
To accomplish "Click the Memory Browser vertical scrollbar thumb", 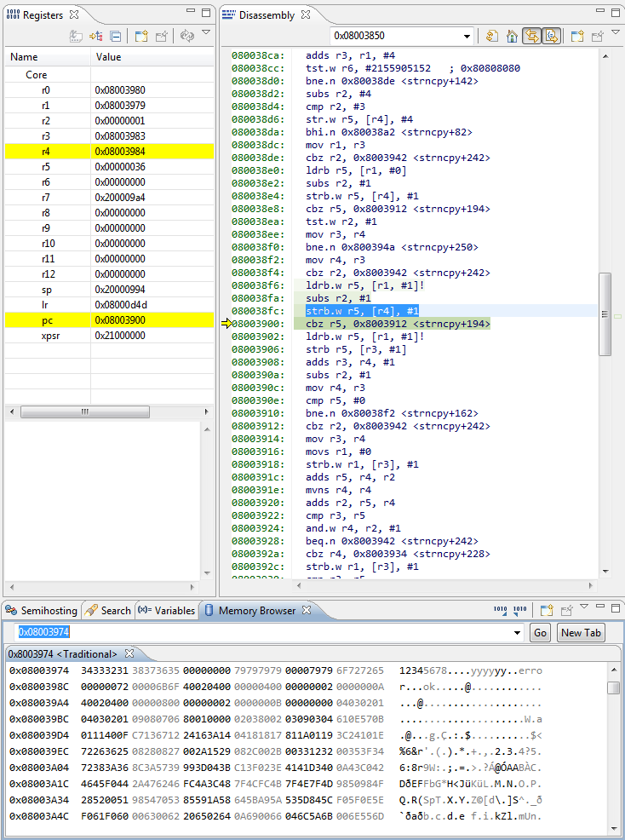I will (614, 688).
